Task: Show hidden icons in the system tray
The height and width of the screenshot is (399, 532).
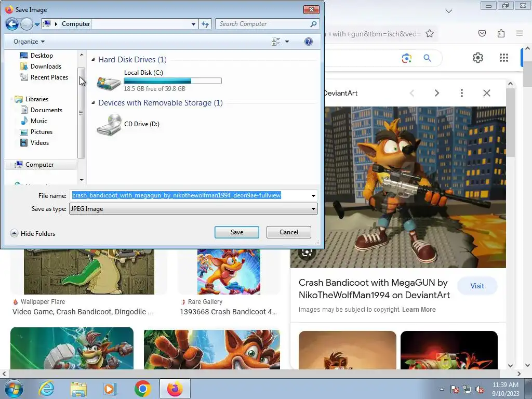Action: (x=442, y=389)
